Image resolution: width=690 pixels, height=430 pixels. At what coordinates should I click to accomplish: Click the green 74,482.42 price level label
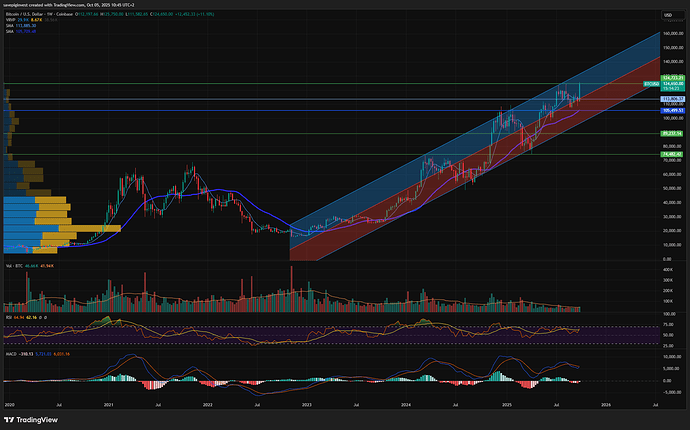point(670,154)
